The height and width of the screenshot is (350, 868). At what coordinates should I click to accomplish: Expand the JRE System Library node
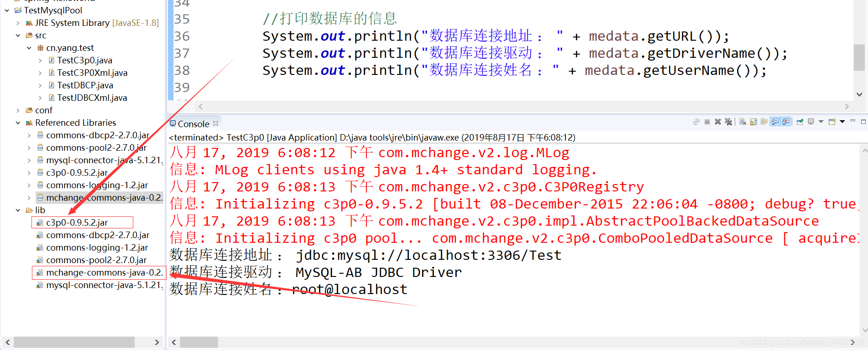[x=18, y=23]
